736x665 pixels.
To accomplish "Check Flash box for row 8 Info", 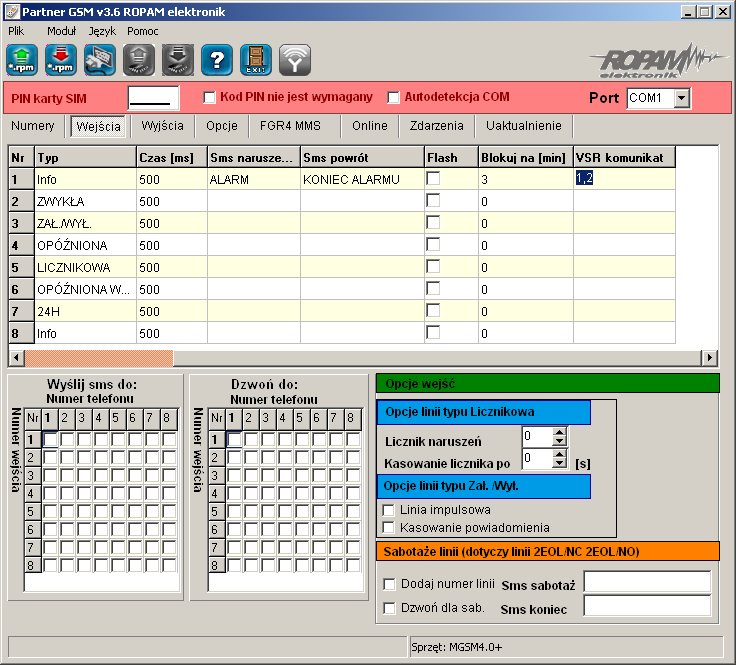I will pyautogui.click(x=433, y=332).
